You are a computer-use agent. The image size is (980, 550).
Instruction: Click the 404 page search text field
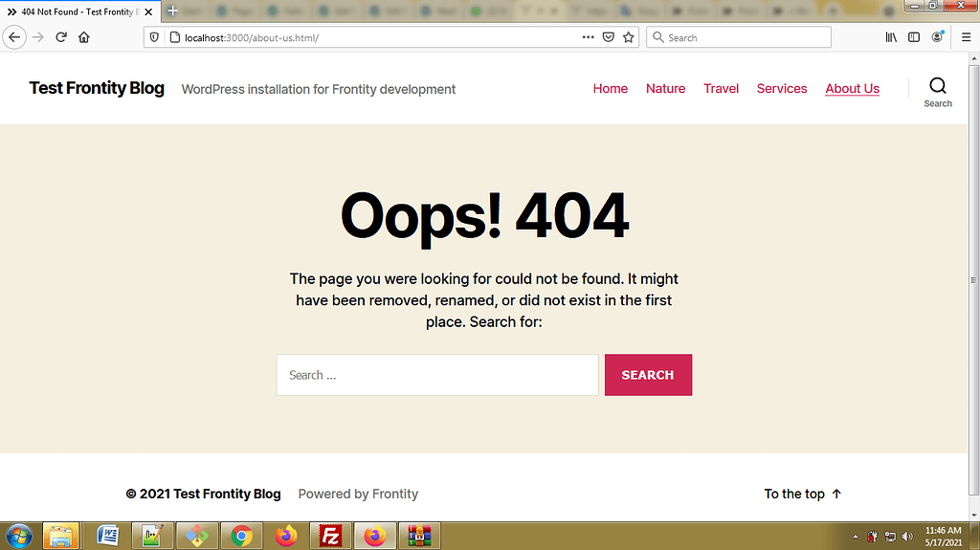437,375
